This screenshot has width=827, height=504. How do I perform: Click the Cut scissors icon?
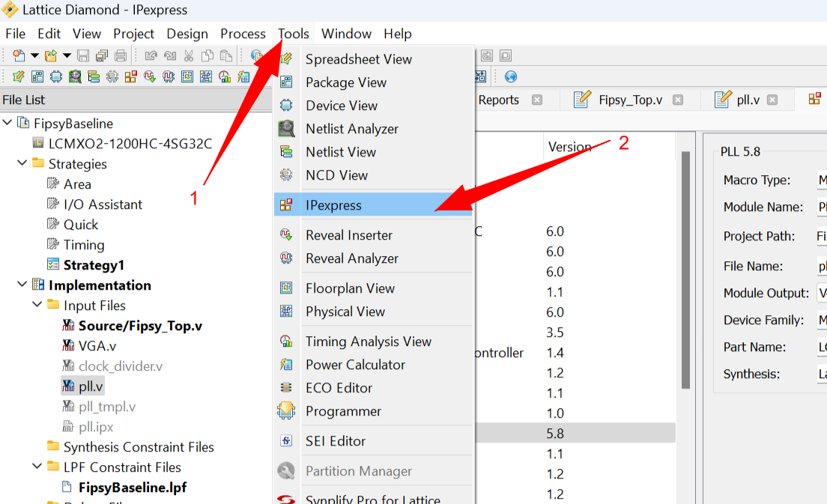point(189,55)
